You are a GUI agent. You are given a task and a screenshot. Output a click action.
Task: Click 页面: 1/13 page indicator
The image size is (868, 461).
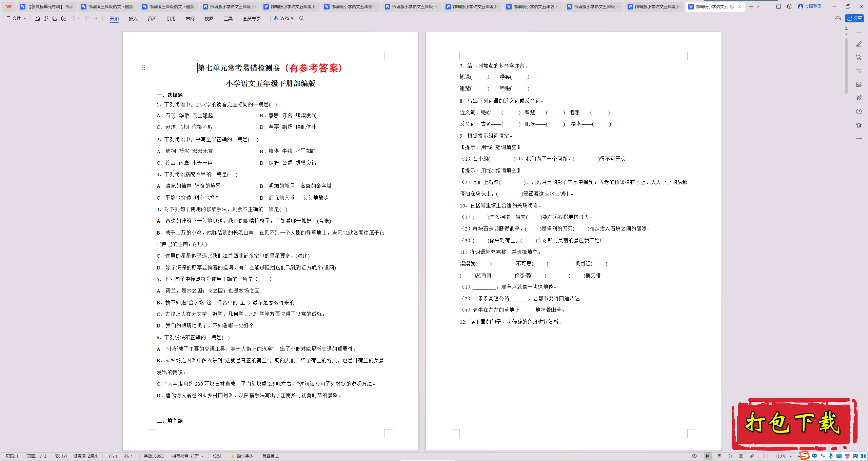37,456
